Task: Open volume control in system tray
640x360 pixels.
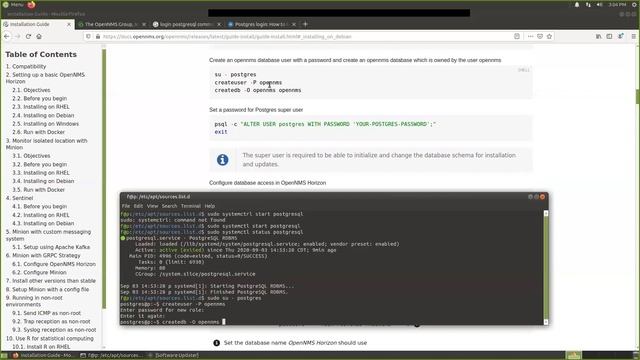Action: coord(599,4)
